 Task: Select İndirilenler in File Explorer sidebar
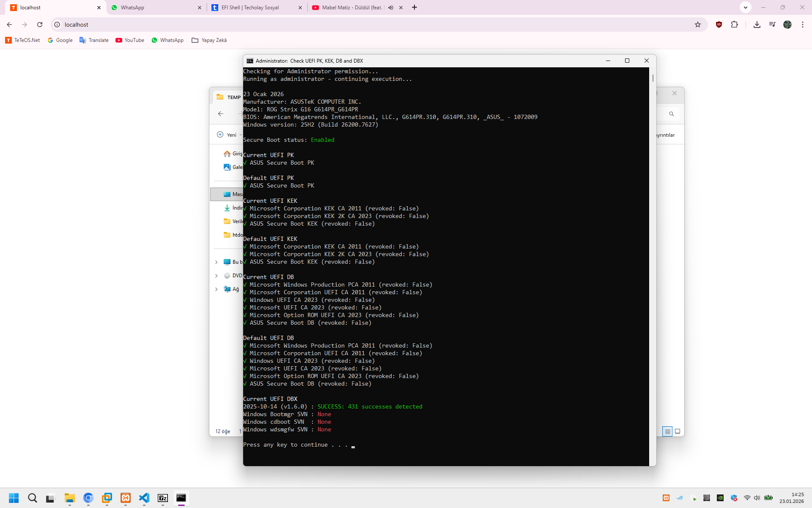pos(233,208)
